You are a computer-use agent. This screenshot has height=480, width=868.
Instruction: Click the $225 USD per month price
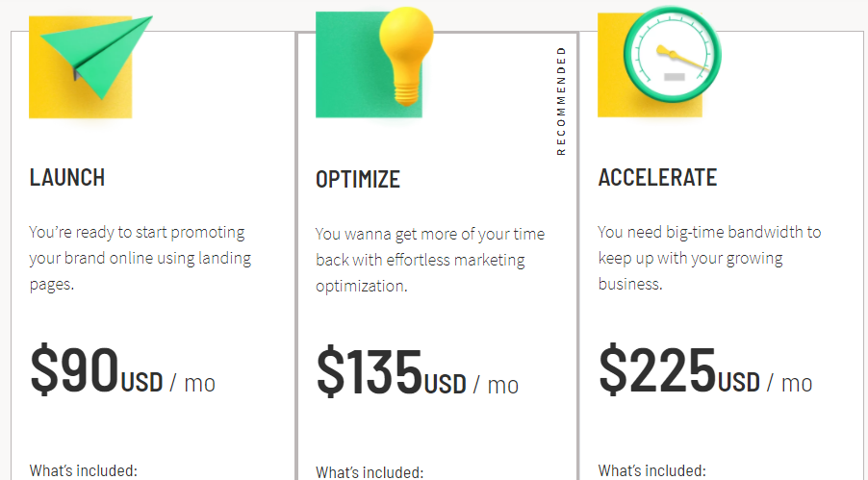705,369
